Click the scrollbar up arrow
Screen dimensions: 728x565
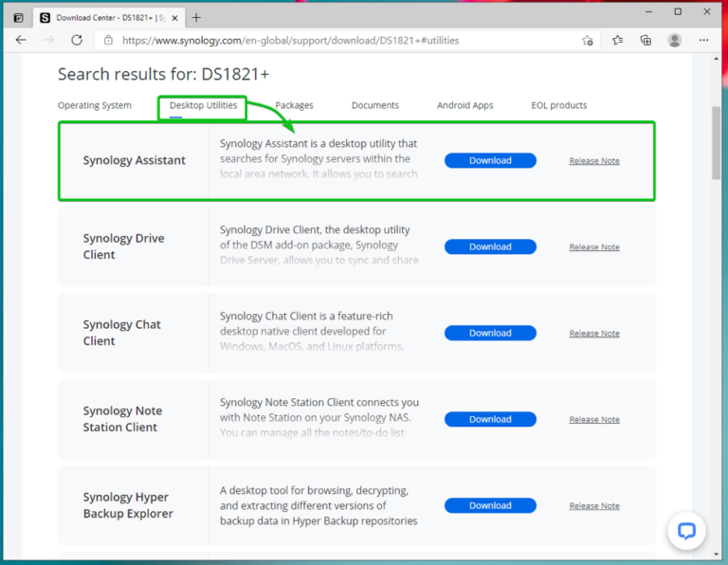pos(717,59)
